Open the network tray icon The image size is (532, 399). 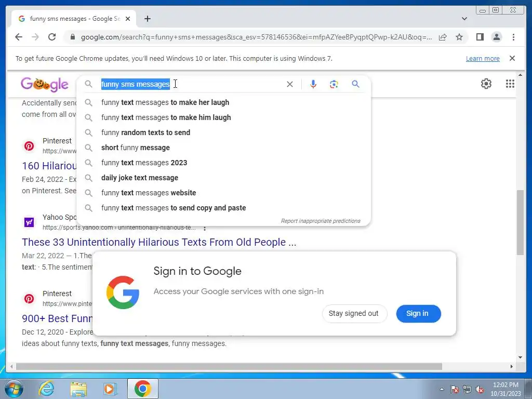467,389
